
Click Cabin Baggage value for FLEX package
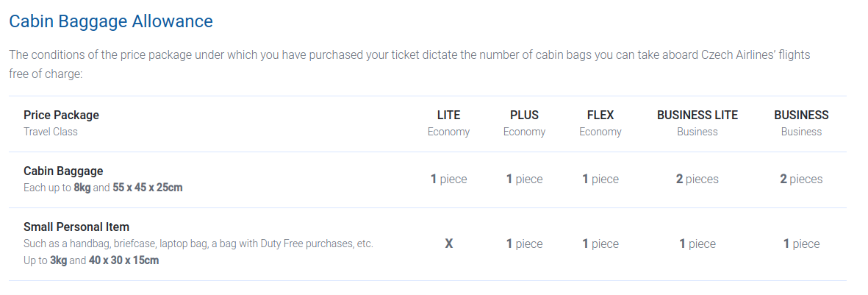600,179
